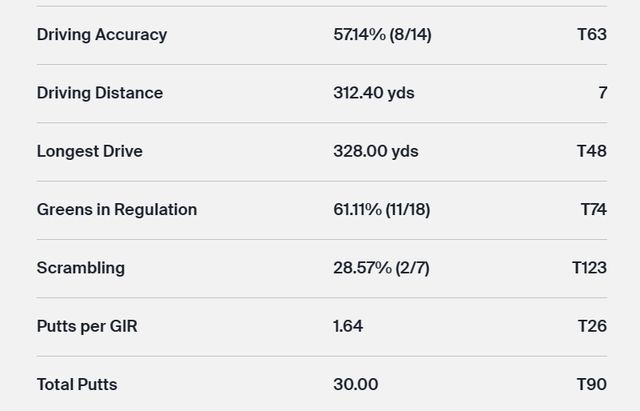This screenshot has height=411, width=640.
Task: Click the T74 rank for Greens in Regulation
Action: pos(593,209)
